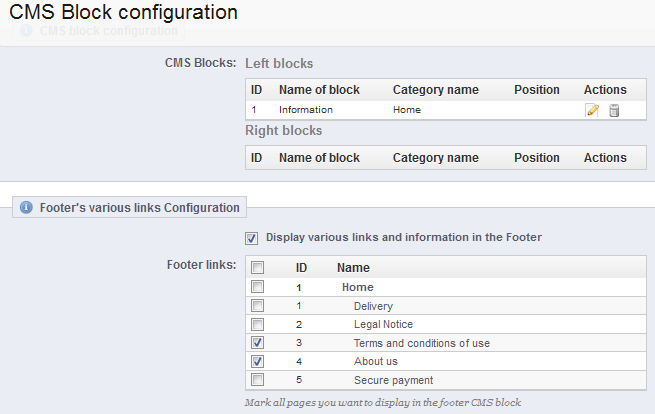Viewport: 655px width, 414px height.
Task: Click the Information block name in Left blocks
Action: click(306, 110)
